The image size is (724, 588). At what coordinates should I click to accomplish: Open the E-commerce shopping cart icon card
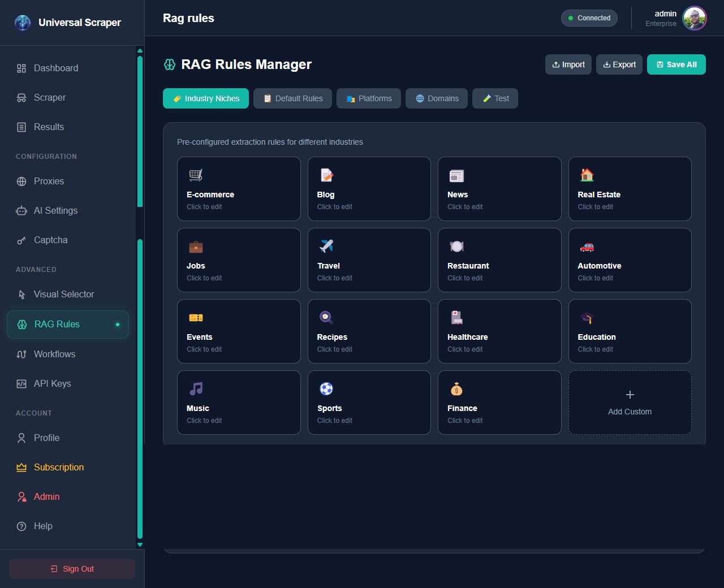[x=196, y=175]
